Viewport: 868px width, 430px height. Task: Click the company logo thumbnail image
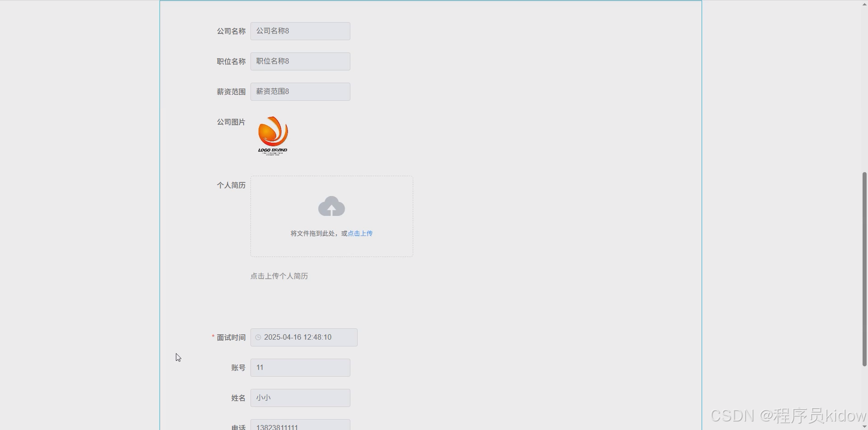272,135
